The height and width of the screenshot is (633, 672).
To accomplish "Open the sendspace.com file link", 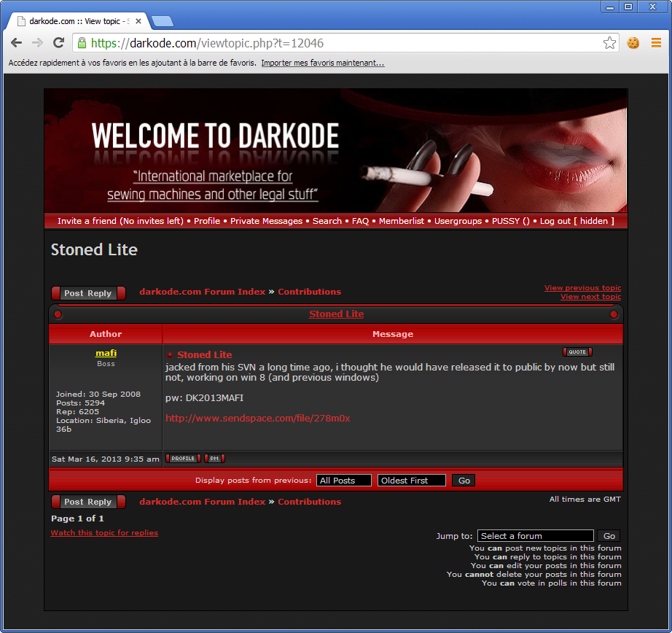I will coord(257,418).
